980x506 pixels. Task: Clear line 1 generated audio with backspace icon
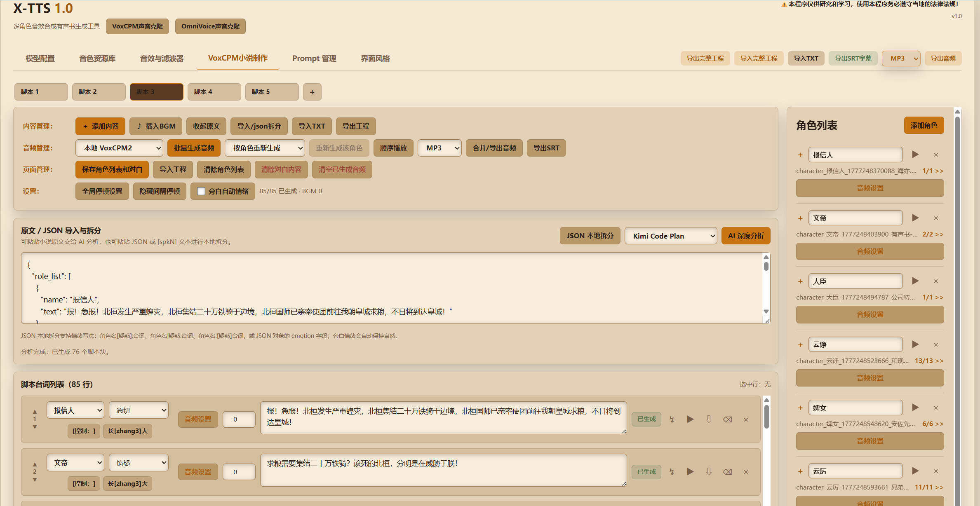tap(727, 419)
